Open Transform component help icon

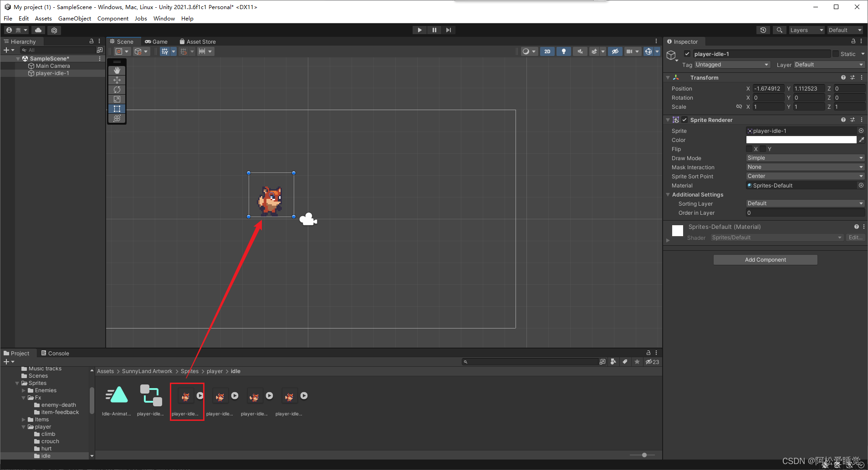(843, 78)
